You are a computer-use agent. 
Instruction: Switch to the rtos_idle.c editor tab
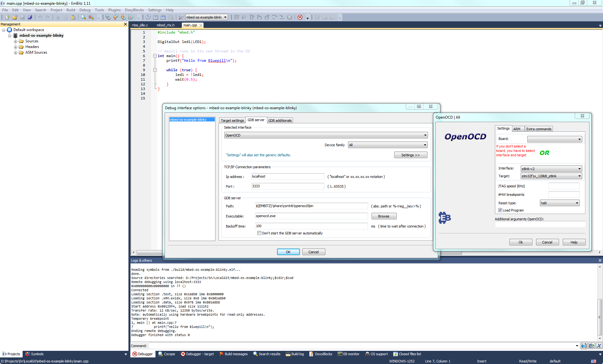140,25
